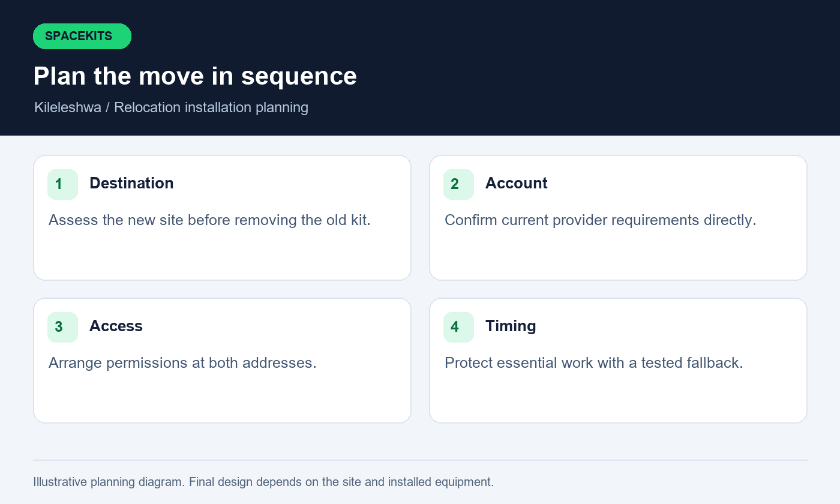Select the step 2 number badge
This screenshot has height=504, width=840.
pyautogui.click(x=458, y=184)
